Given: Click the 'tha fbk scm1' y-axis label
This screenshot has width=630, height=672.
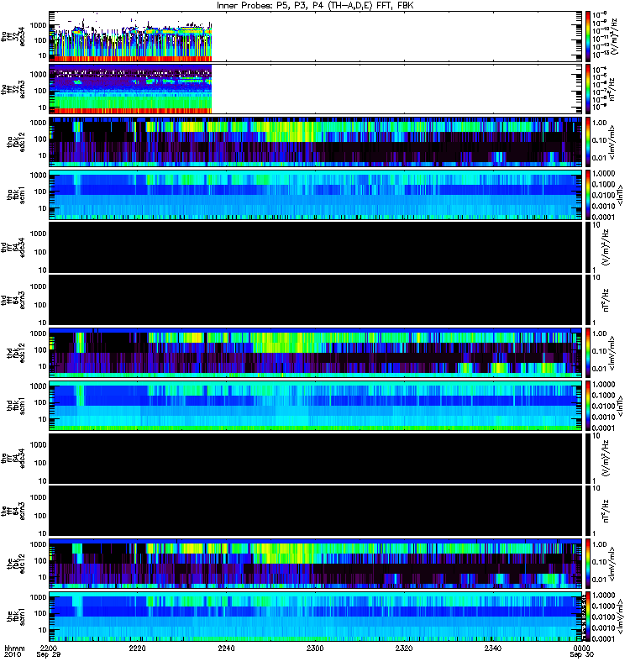Looking at the screenshot, I should tap(16, 195).
